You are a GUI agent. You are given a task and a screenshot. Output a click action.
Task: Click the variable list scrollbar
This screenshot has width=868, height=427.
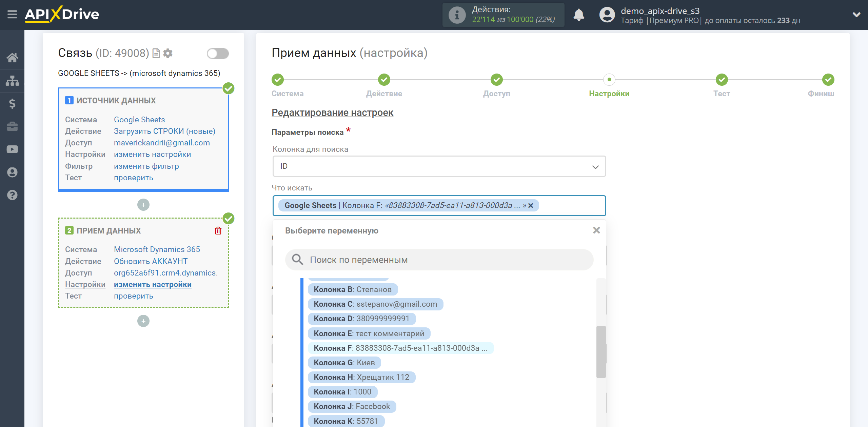tap(601, 351)
